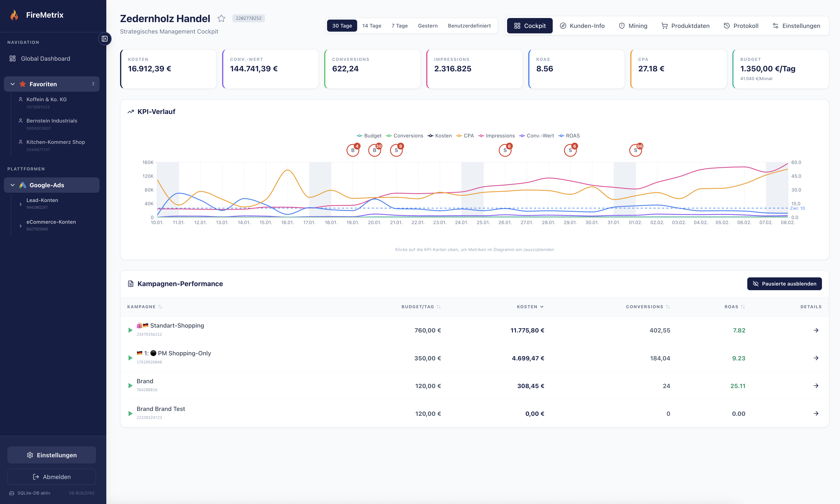Open the Protokoll history view

tap(741, 25)
